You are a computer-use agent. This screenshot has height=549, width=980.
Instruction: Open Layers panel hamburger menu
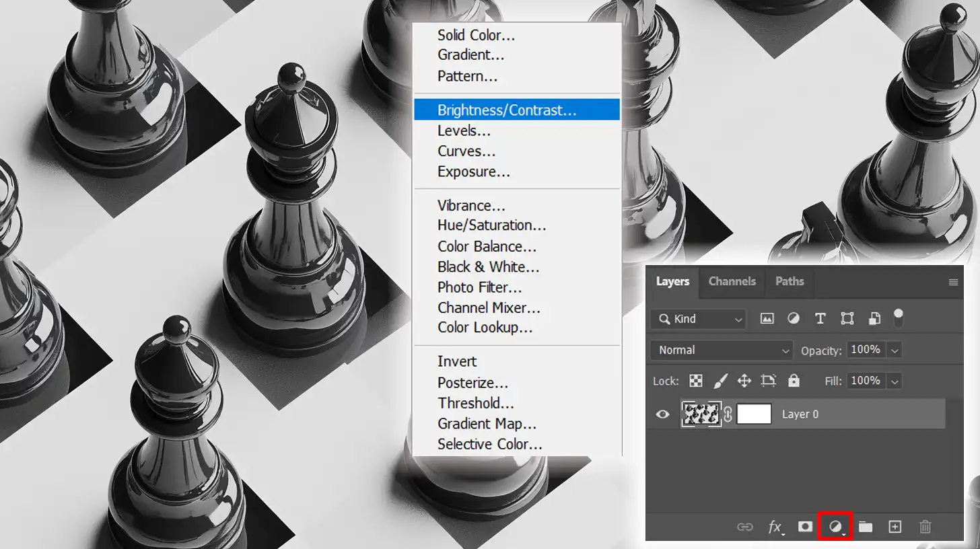(953, 283)
